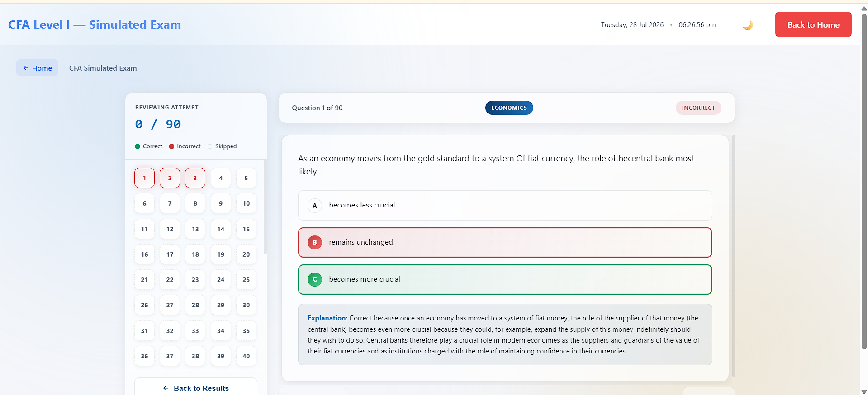Screen dimensions: 868x395
Task: Select answer option C becomes more crucial
Action: tap(505, 279)
